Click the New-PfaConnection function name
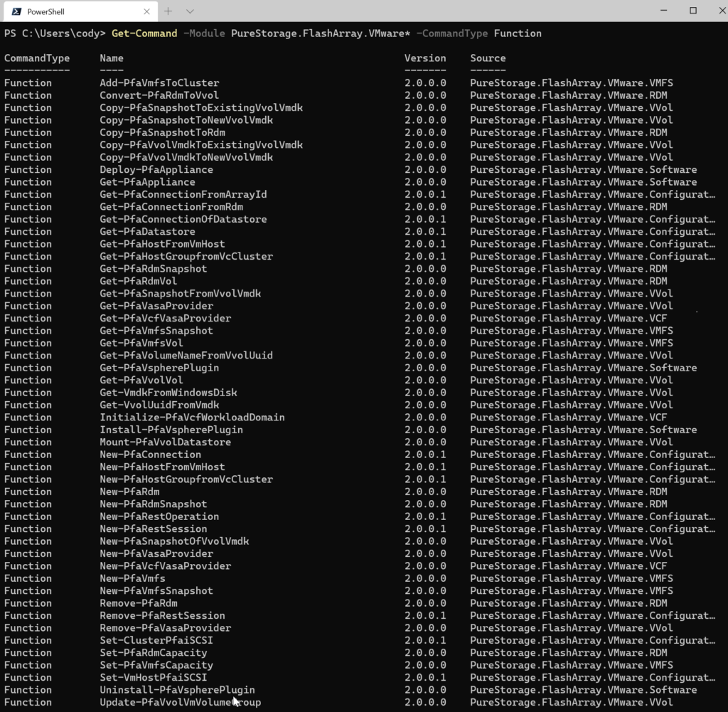Screen dimensions: 728x712 tap(151, 455)
